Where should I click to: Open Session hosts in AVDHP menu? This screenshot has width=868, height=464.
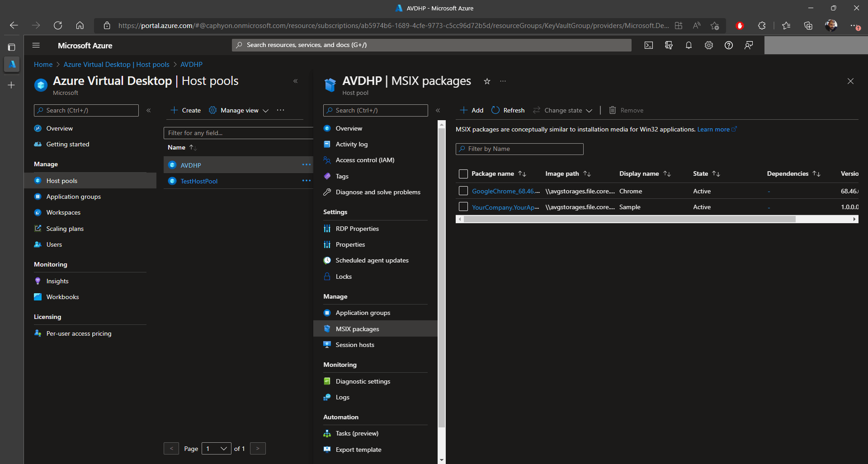pyautogui.click(x=354, y=345)
